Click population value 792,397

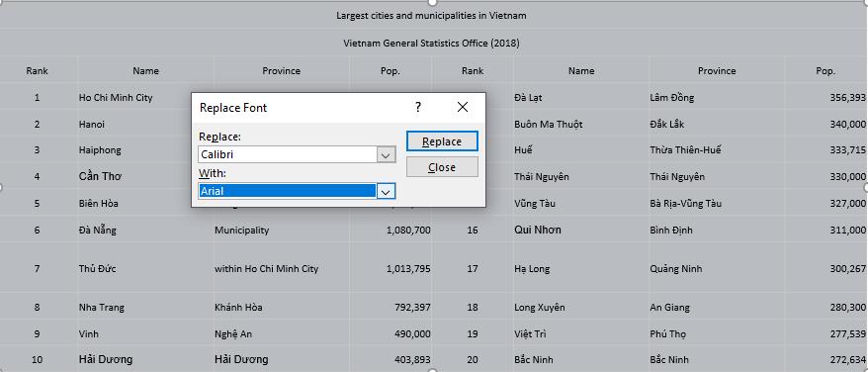click(x=412, y=307)
